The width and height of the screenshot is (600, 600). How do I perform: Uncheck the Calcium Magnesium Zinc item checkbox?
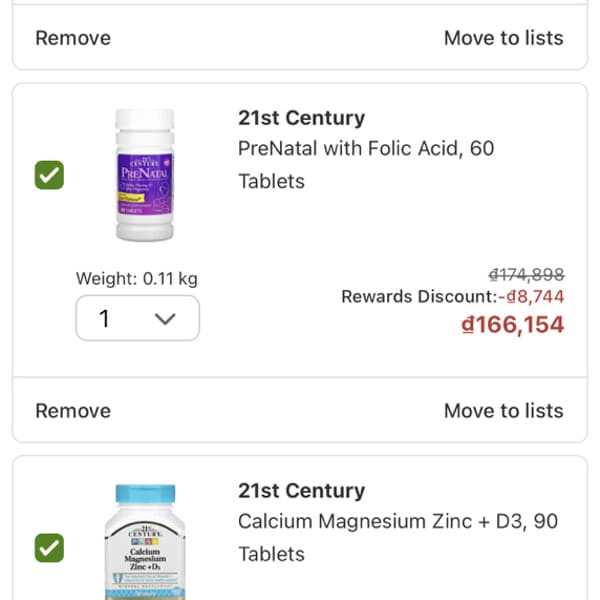pos(49,548)
